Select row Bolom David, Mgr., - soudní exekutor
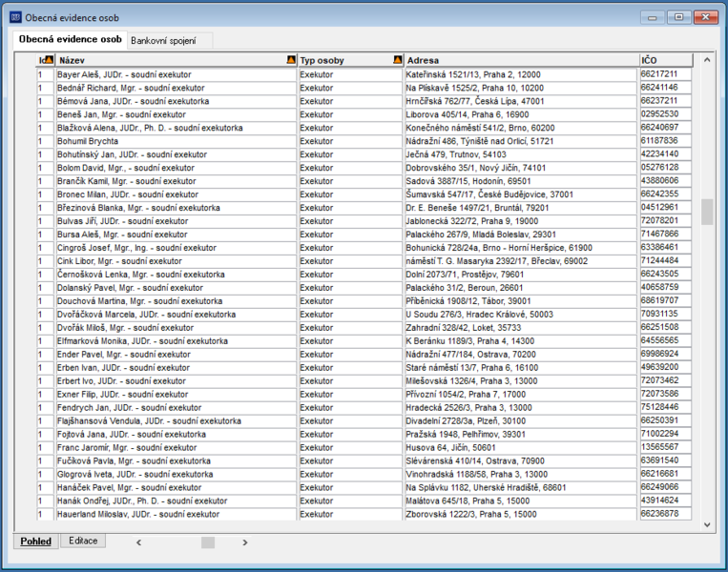Screen dimensions: 728x572 pyautogui.click(x=364, y=168)
